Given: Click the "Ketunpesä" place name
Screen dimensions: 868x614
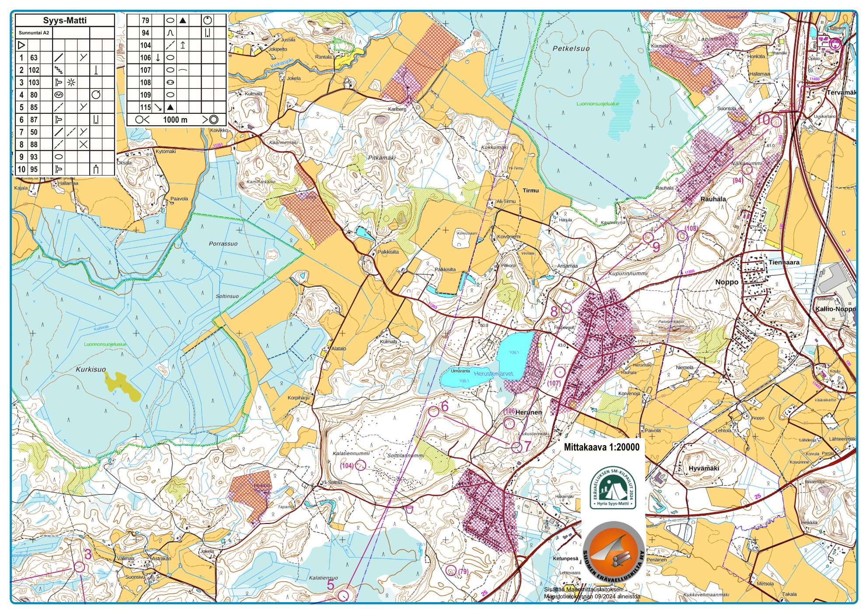Looking at the screenshot, I should (x=565, y=559).
